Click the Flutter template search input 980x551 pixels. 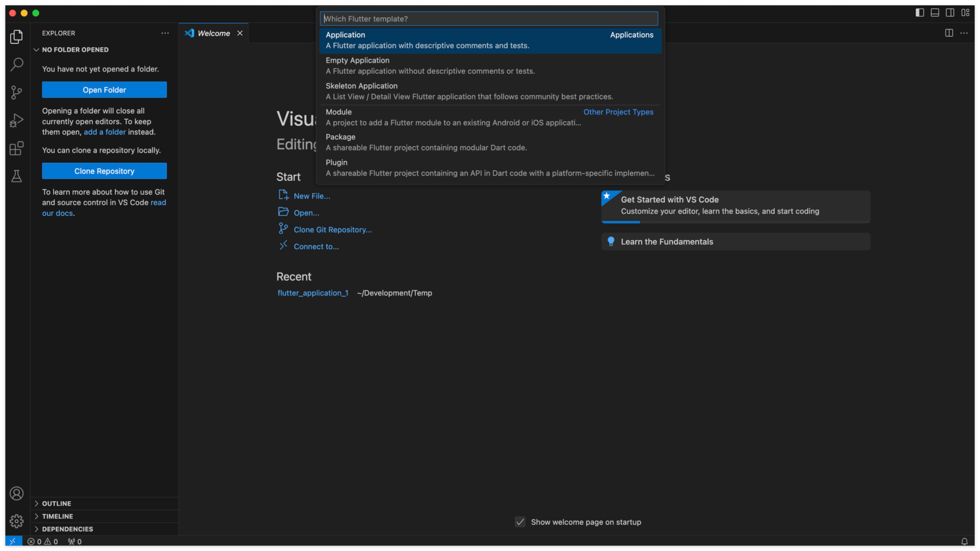[489, 19]
